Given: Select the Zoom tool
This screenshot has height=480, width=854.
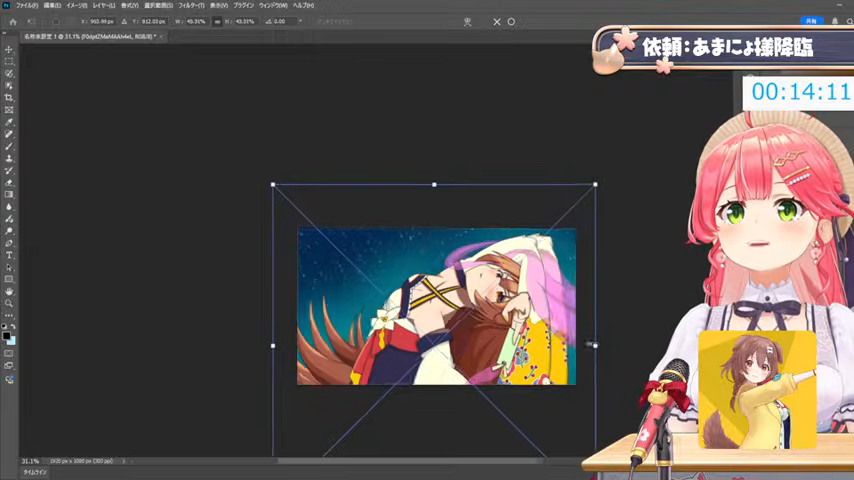Looking at the screenshot, I should [x=9, y=303].
